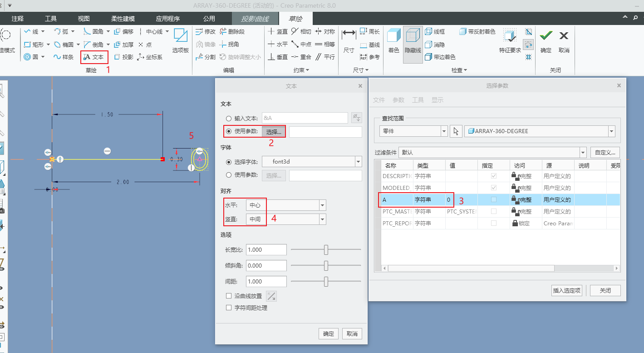This screenshot has width=644, height=353.
Task: Click the 修改 (Modify) tool
Action: click(x=206, y=32)
